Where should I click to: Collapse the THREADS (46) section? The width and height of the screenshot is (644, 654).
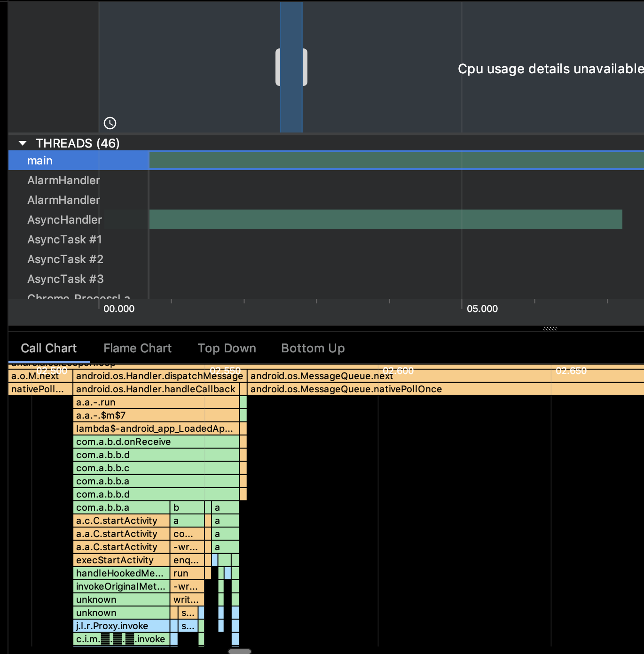23,143
